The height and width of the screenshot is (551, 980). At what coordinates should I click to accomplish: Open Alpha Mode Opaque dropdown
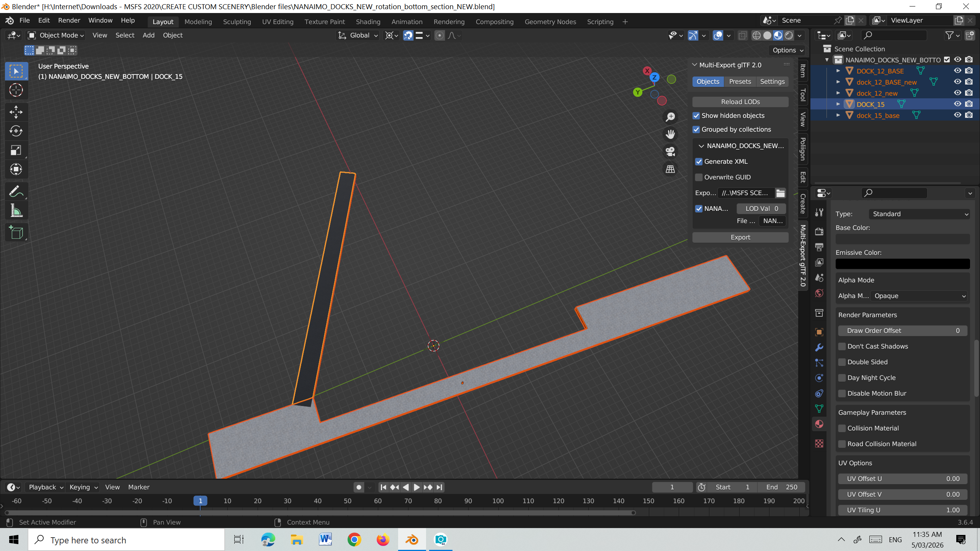[x=919, y=296]
